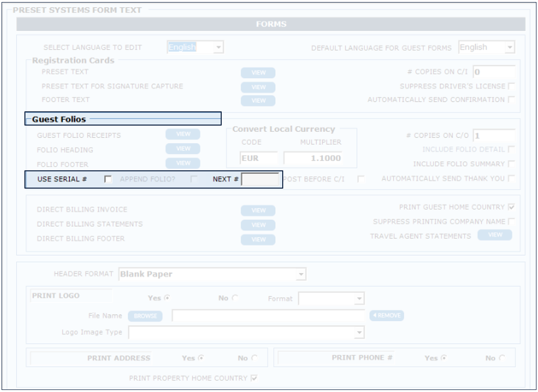This screenshot has width=538, height=392.
Task: Enable the Use Serial # checkbox
Action: [x=107, y=179]
